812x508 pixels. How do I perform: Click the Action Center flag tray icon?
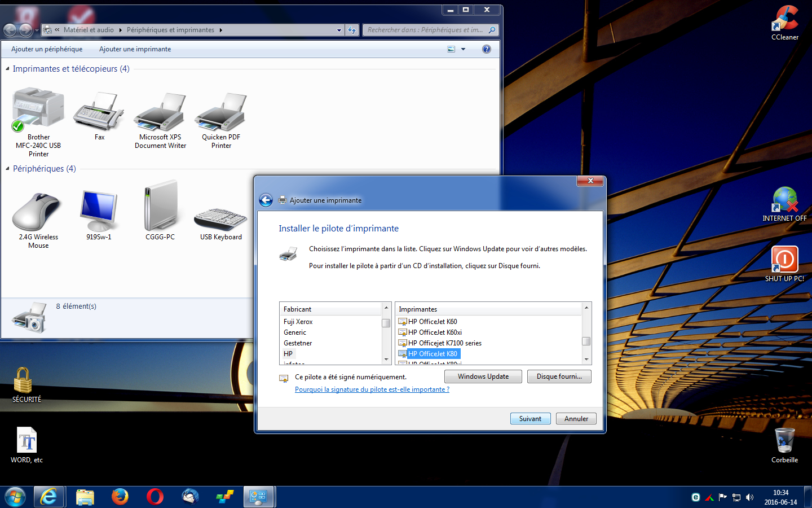pyautogui.click(x=722, y=497)
